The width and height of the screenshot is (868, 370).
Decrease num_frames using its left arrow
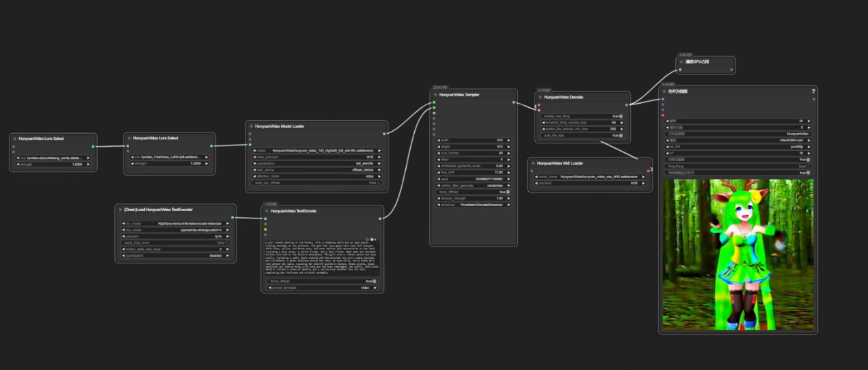(437, 153)
